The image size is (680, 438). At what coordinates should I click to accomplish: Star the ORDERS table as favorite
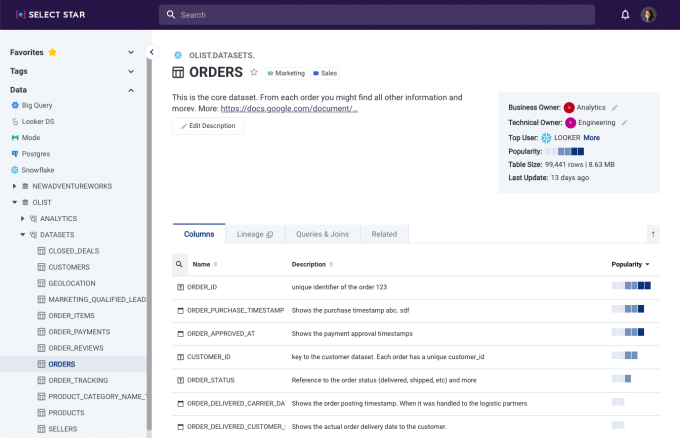(254, 73)
